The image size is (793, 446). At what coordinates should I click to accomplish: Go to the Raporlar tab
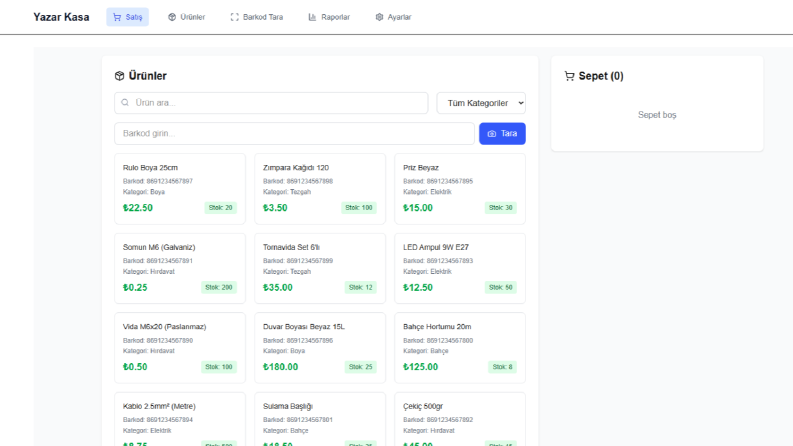(329, 17)
